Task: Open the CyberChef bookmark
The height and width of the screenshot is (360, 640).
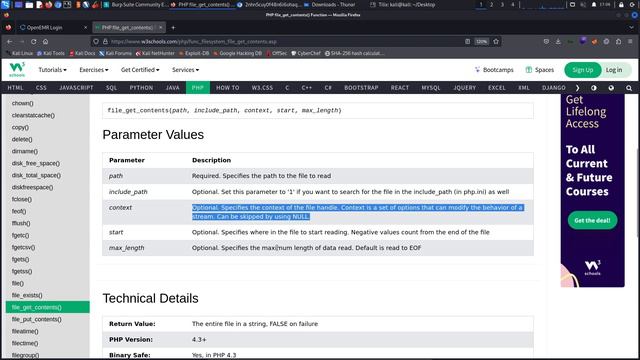Action: [306, 53]
